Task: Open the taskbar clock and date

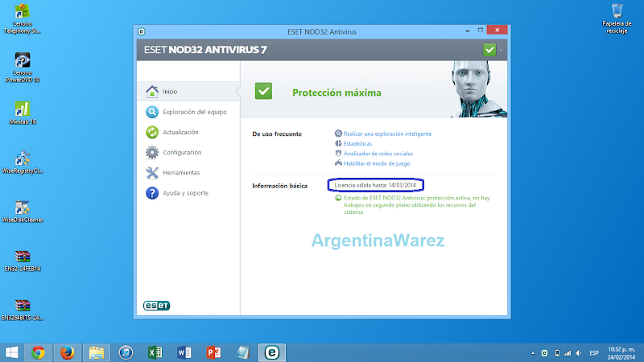Action: (x=621, y=353)
